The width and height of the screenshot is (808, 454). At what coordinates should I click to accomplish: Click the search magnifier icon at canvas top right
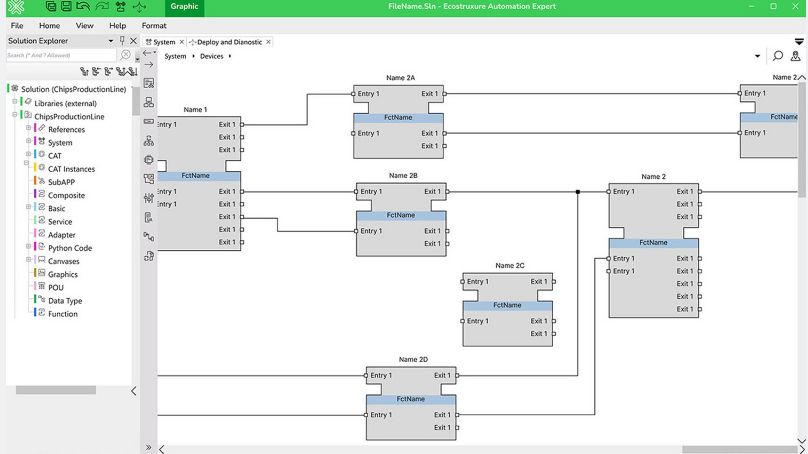(777, 56)
